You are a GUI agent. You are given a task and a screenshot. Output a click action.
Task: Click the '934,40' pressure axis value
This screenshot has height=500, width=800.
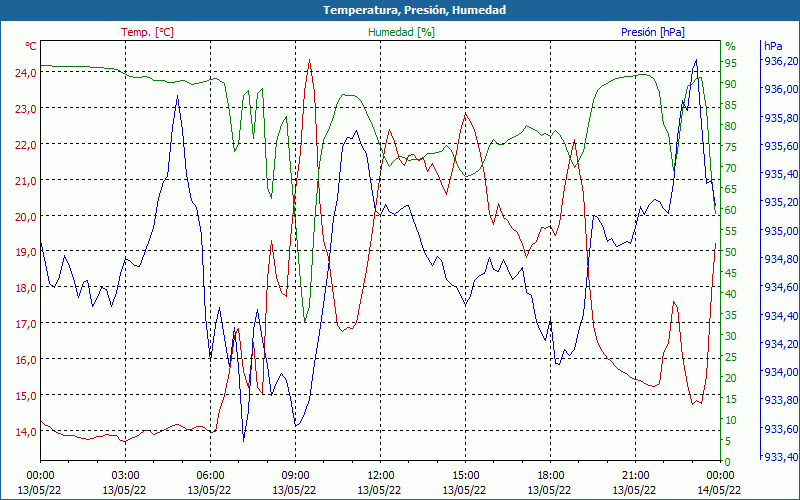(x=779, y=316)
